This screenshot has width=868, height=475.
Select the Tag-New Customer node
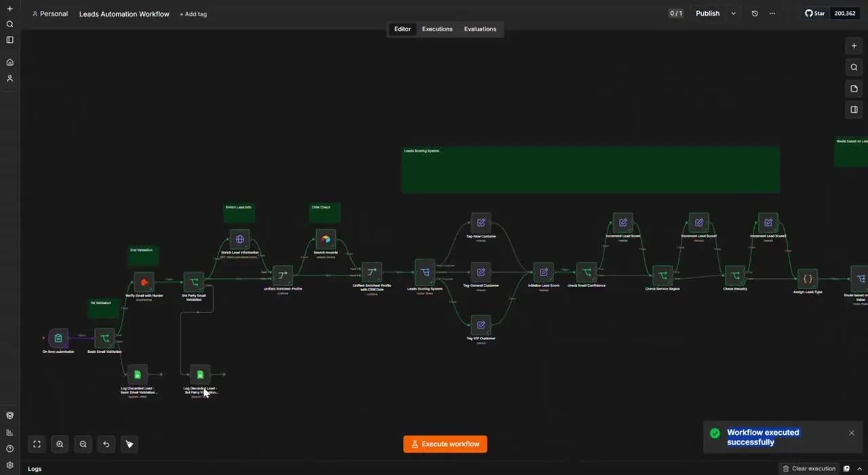(481, 223)
